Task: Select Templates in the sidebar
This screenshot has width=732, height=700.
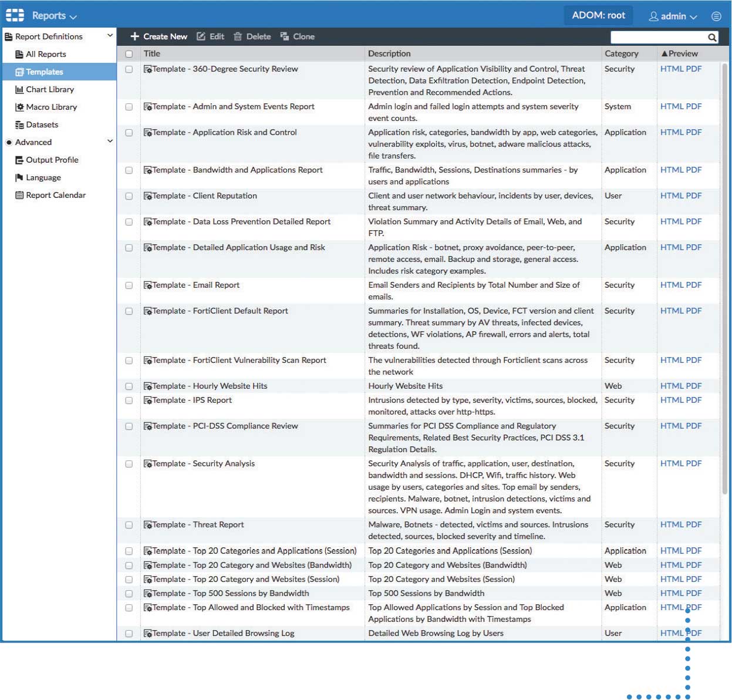Action: pyautogui.click(x=44, y=72)
